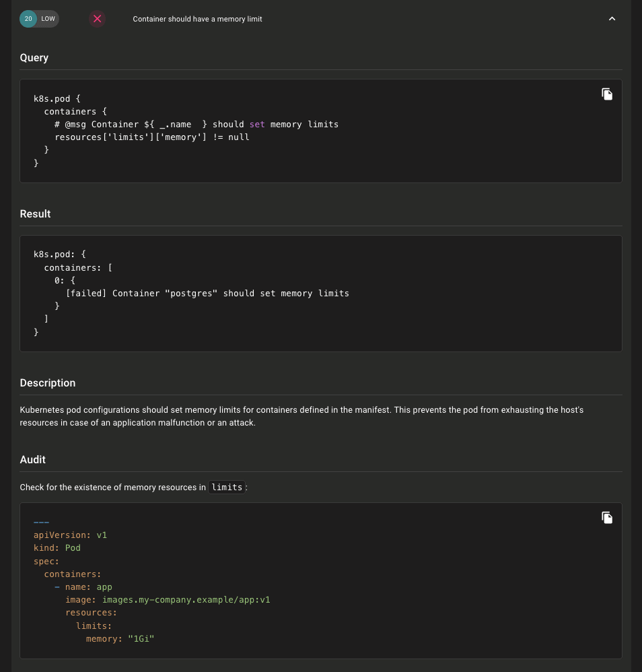642x672 pixels.
Task: Click the 'Container should have a memory limit' title
Action: 197,19
